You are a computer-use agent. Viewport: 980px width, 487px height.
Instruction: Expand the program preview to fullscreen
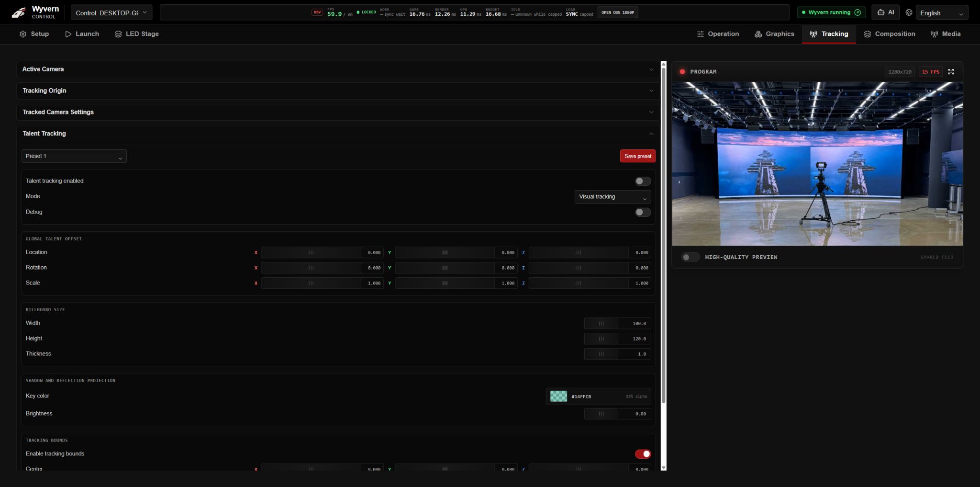pyautogui.click(x=951, y=72)
